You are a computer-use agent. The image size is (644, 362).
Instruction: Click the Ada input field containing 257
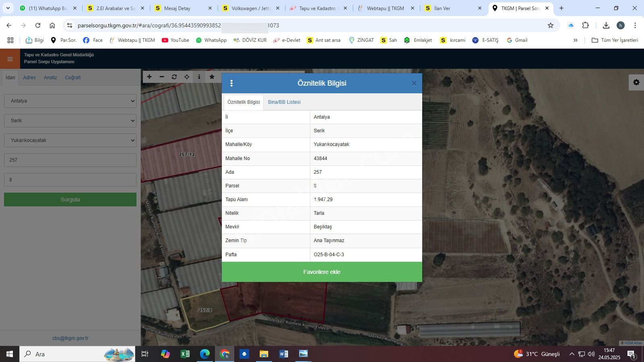(70, 160)
